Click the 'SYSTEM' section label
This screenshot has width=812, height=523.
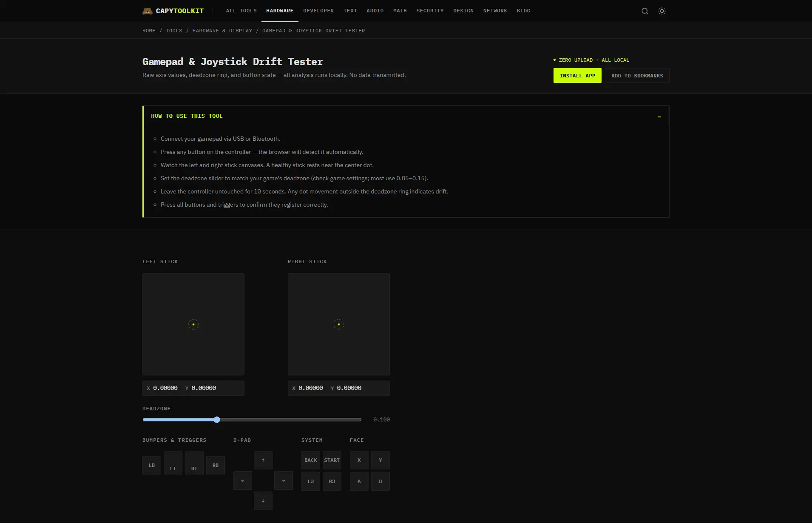[312, 440]
